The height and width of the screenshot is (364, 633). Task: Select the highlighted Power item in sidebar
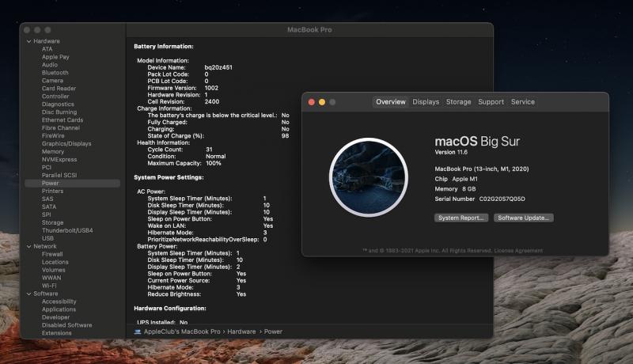click(x=72, y=184)
